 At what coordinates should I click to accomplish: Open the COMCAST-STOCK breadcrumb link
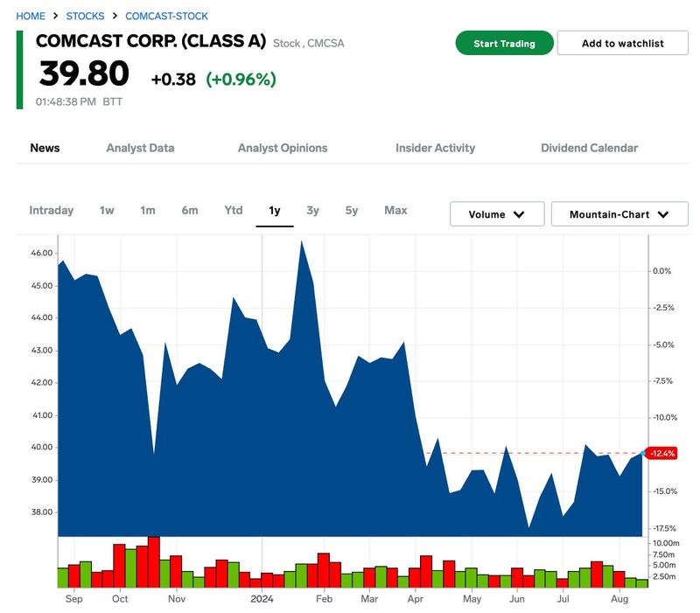166,16
